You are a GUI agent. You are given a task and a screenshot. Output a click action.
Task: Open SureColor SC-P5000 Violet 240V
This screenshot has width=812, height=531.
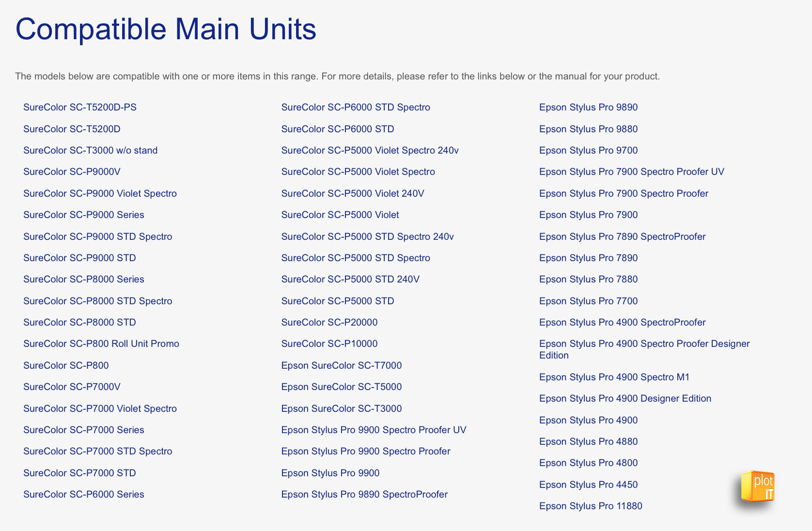(353, 193)
